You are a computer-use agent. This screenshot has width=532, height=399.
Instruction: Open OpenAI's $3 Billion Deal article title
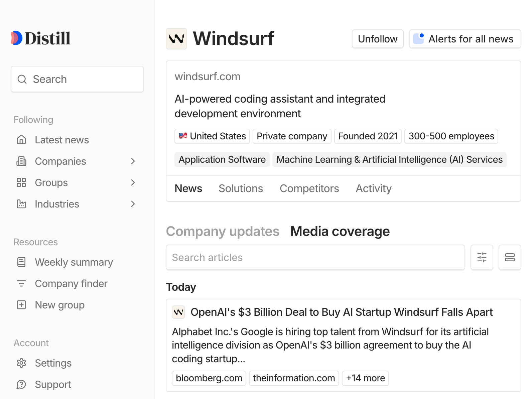pyautogui.click(x=342, y=312)
